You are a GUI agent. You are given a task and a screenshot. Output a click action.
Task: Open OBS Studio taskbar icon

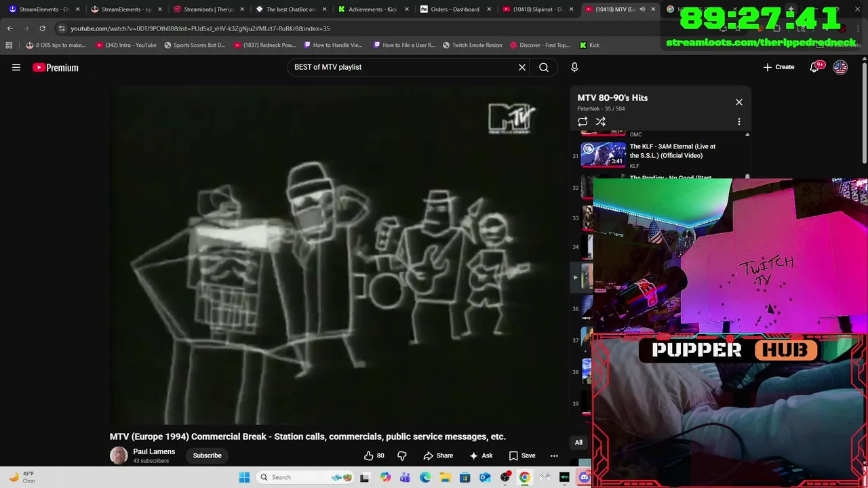[x=505, y=477]
